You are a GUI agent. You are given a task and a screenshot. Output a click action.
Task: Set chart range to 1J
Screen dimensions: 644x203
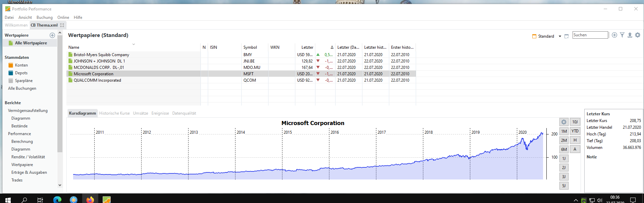[x=564, y=158]
